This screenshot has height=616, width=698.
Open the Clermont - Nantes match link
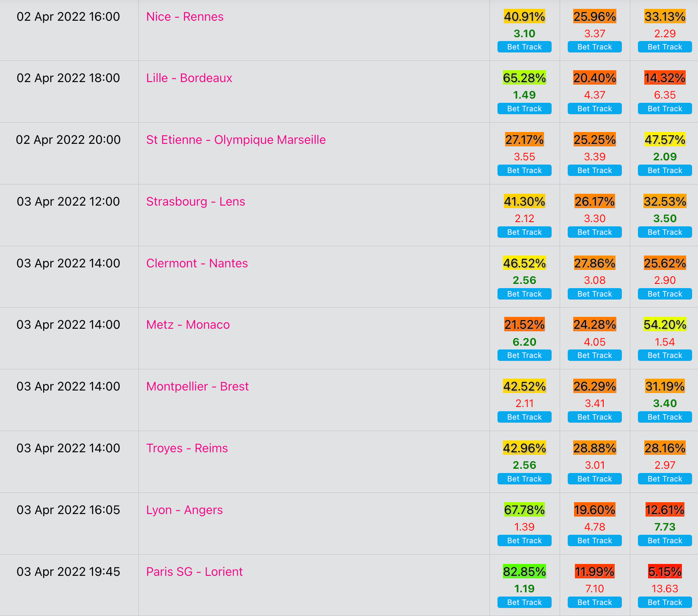(197, 263)
